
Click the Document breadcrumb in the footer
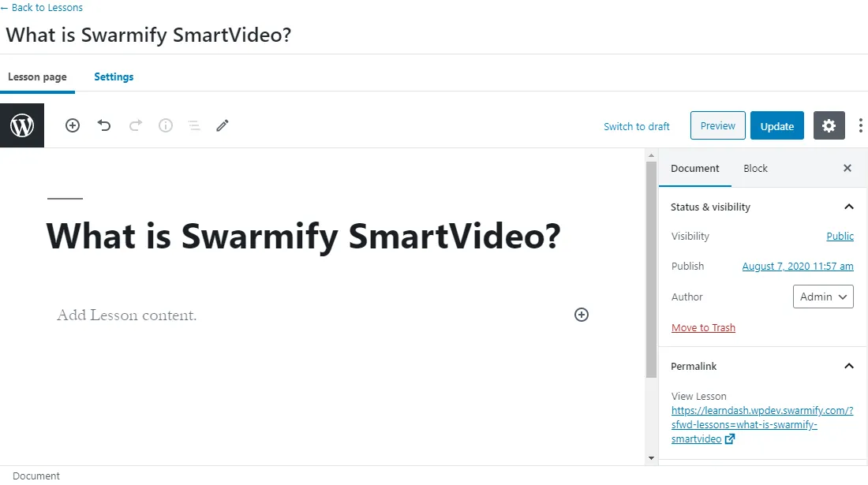coord(36,476)
